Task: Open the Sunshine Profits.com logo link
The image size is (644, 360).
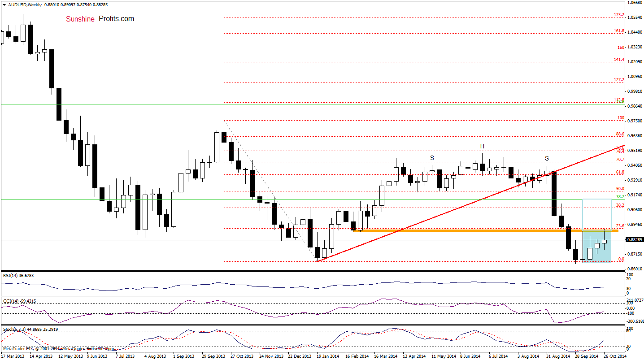Action: [x=100, y=19]
